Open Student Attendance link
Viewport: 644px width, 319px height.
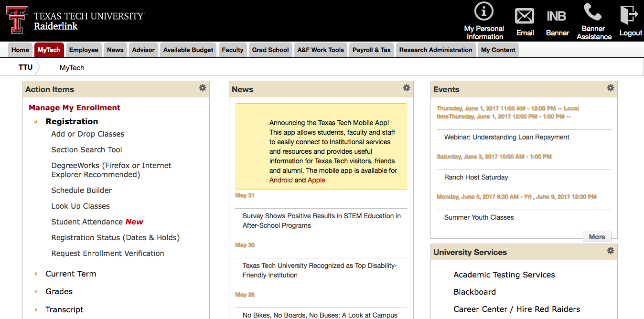(x=87, y=222)
